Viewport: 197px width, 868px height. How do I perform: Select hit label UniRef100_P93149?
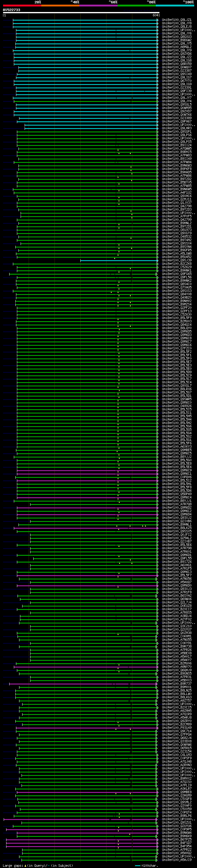tap(177, 728)
